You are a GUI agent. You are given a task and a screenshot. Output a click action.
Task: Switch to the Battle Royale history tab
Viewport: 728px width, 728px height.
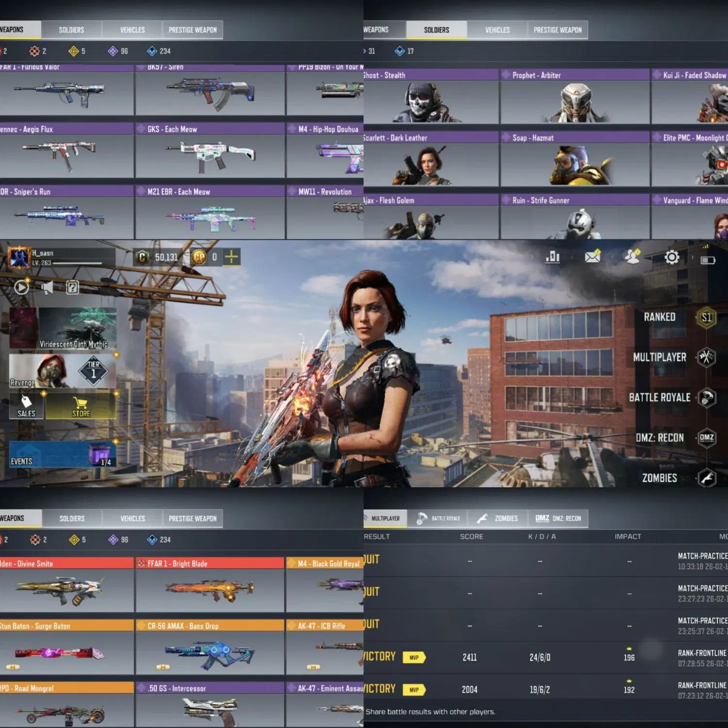(438, 518)
